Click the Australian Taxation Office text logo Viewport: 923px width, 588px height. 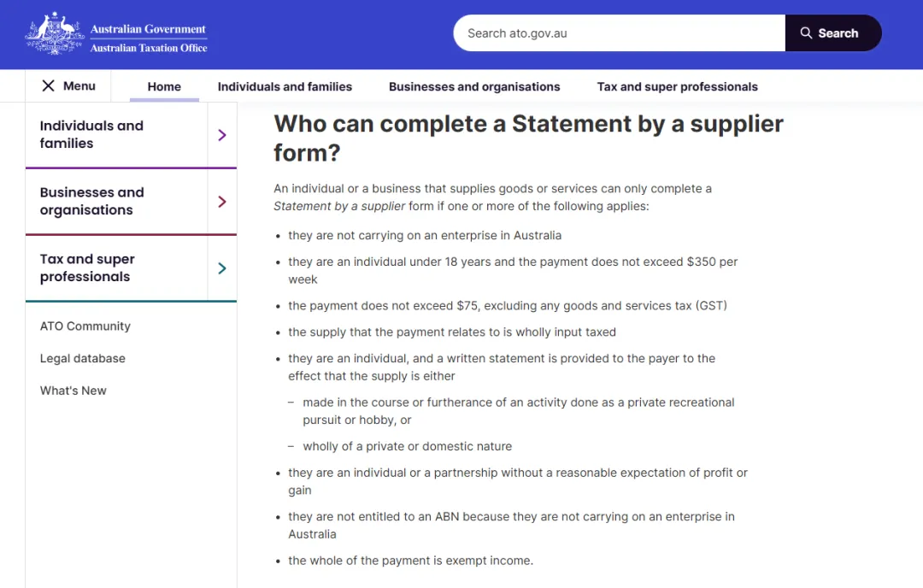coord(149,48)
